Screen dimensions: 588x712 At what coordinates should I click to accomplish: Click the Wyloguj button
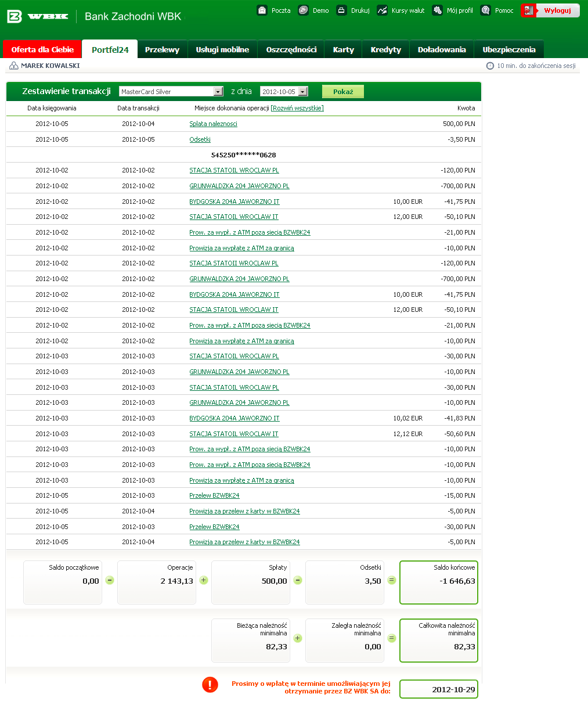click(x=557, y=10)
